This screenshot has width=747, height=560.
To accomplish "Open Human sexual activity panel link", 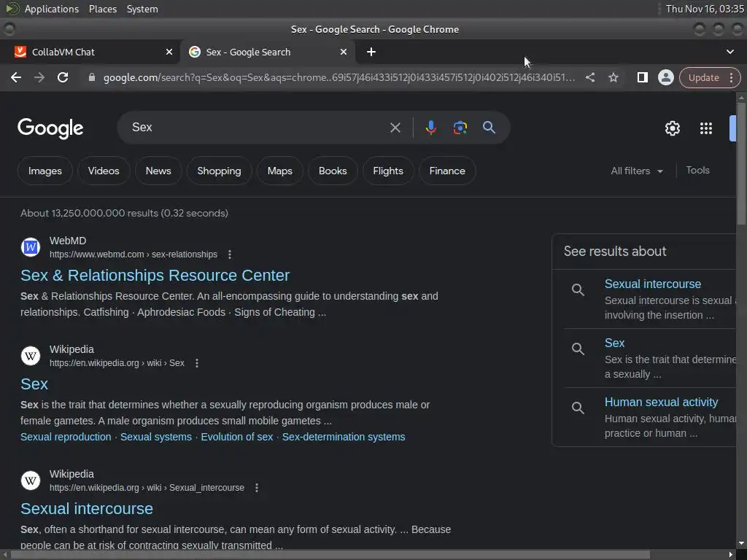I will [x=661, y=402].
